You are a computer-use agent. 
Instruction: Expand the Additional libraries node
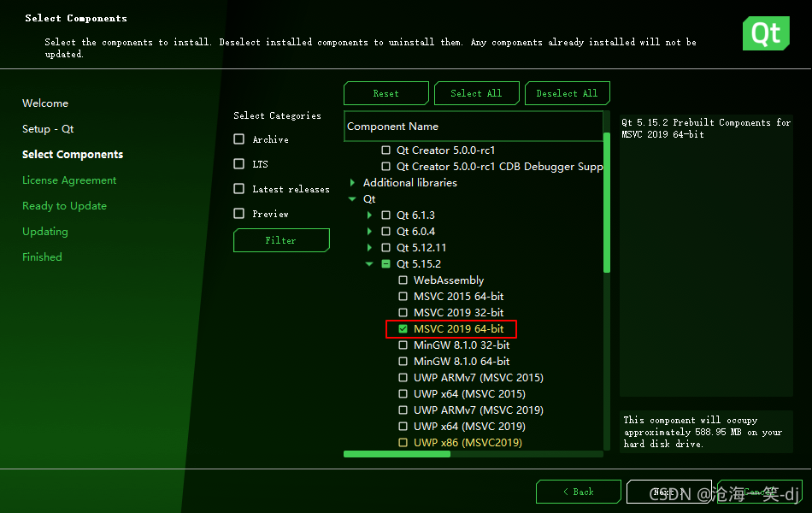click(x=352, y=182)
